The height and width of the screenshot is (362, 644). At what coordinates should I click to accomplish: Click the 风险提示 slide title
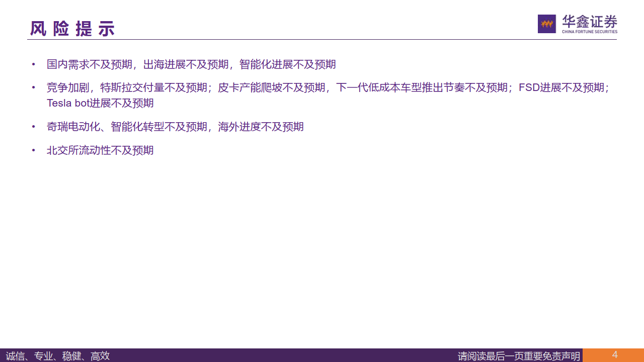(72, 29)
